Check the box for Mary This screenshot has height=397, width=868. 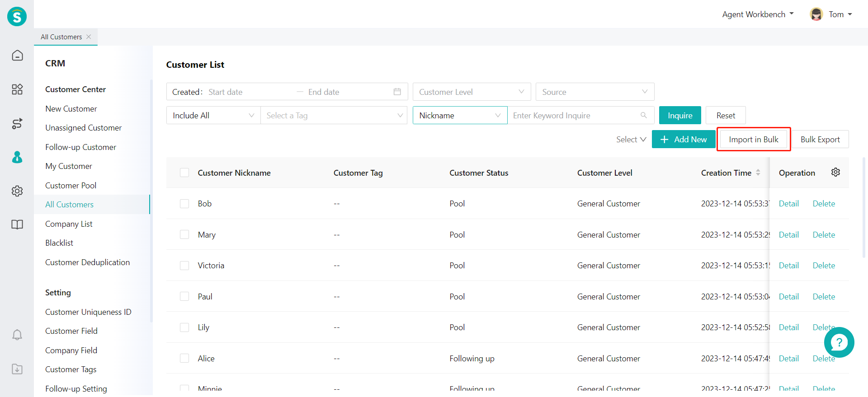184,234
